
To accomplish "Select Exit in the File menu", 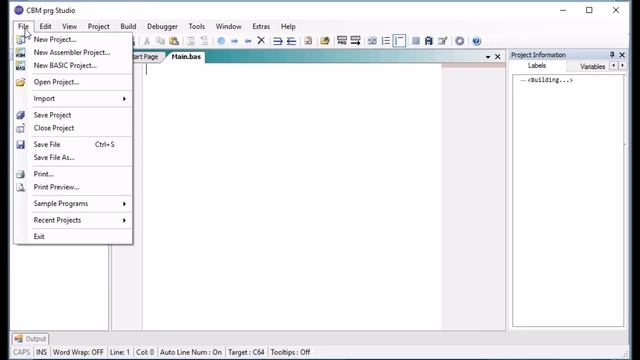I will pos(39,237).
